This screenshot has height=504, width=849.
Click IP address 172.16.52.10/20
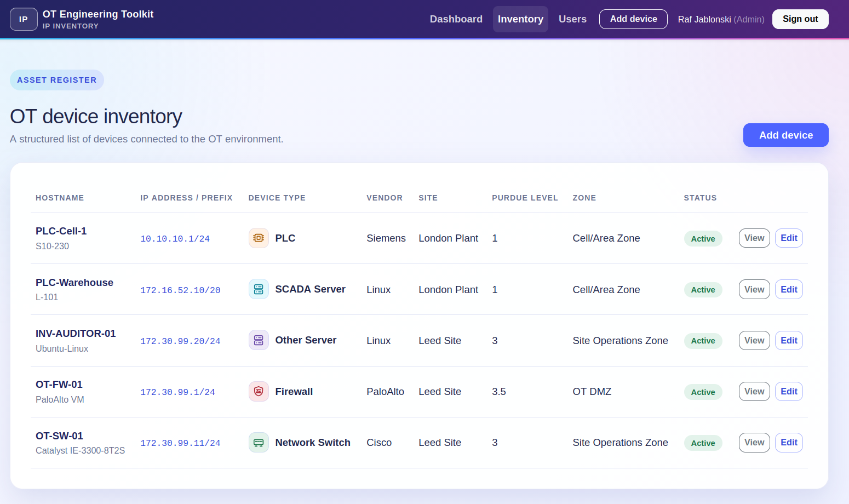click(180, 290)
